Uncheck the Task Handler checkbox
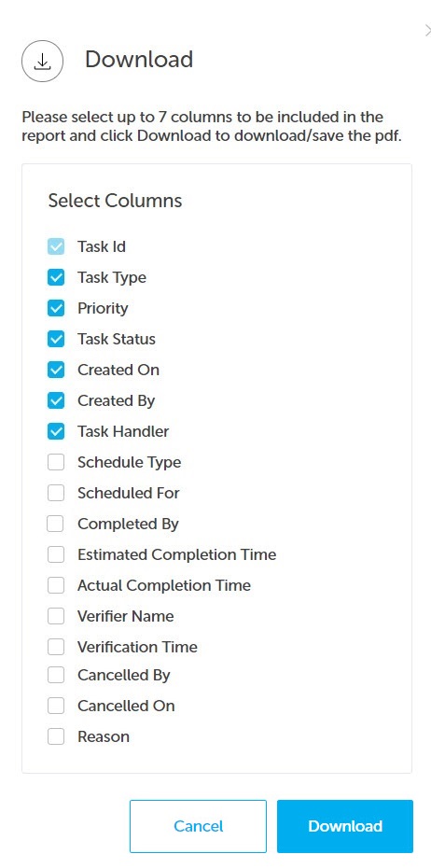The width and height of the screenshot is (431, 868). tap(56, 431)
